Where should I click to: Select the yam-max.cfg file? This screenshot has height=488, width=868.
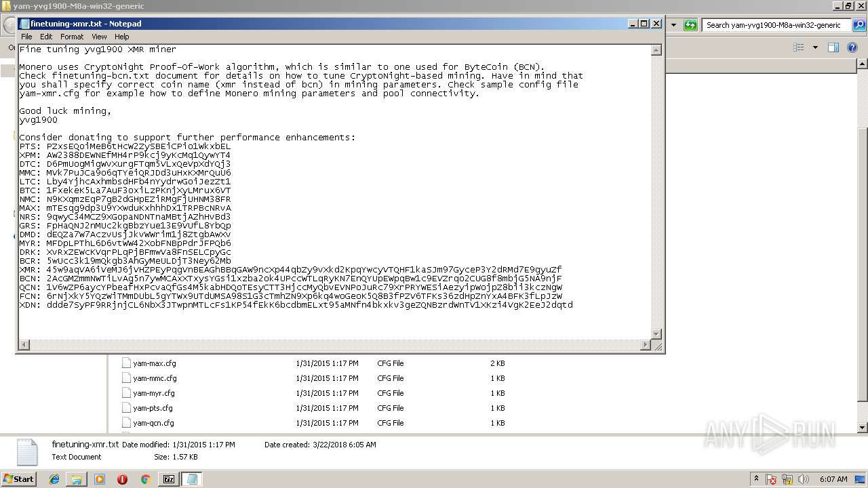tap(155, 363)
